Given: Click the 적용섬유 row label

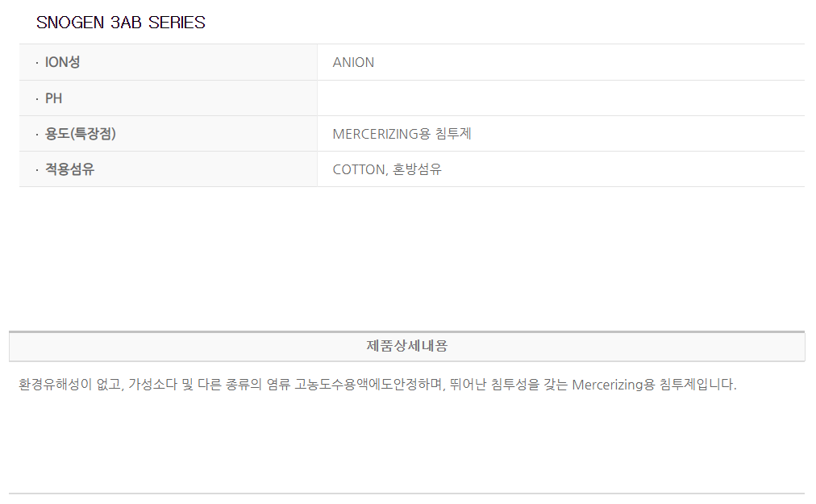Looking at the screenshot, I should [69, 169].
